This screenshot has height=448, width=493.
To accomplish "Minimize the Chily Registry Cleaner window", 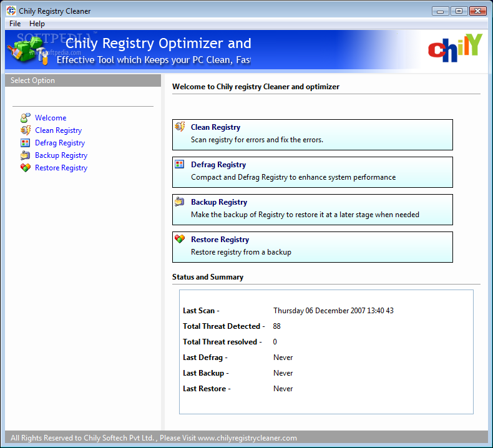I will [440, 11].
